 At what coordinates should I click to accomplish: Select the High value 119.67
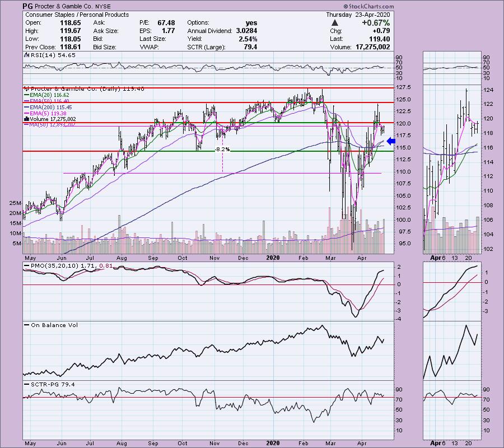click(x=71, y=31)
